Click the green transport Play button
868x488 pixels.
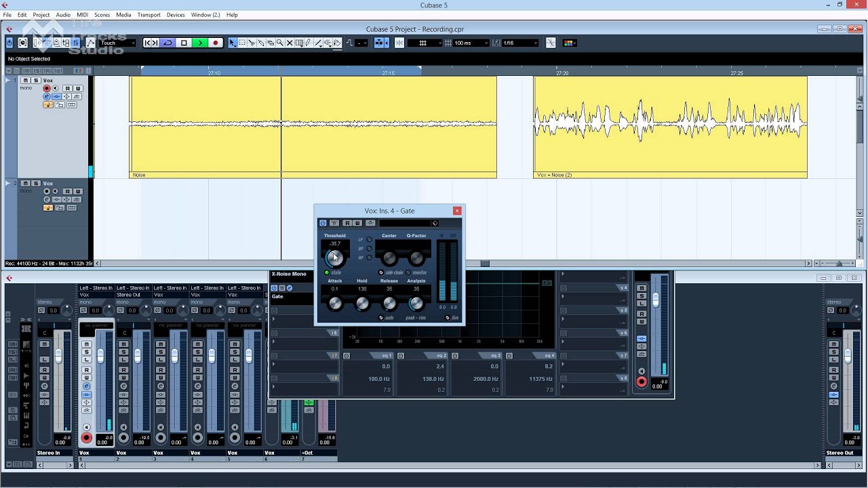199,43
